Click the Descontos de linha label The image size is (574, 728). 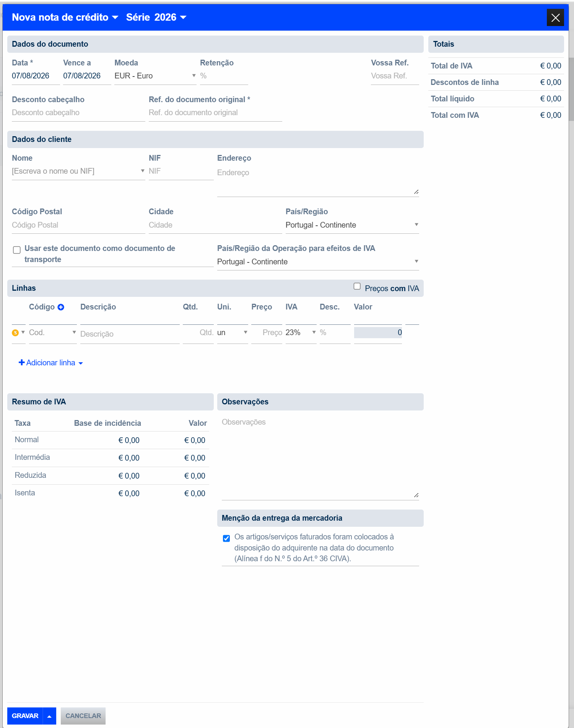(x=465, y=82)
